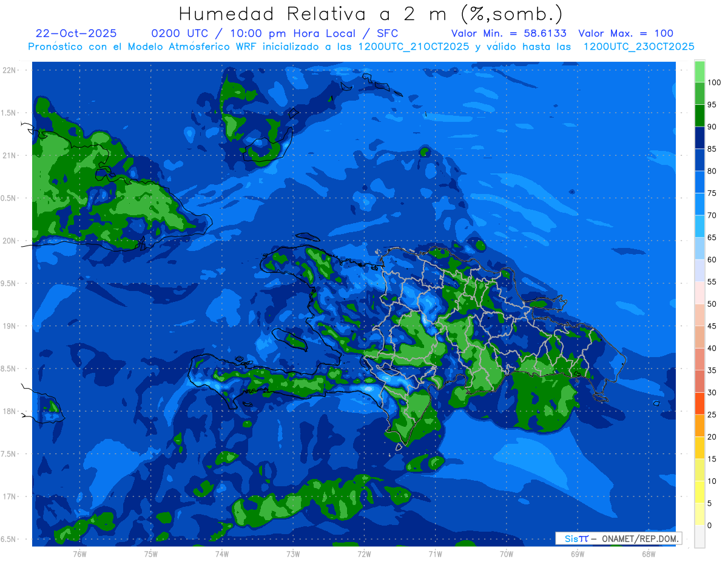The image size is (728, 562).
Task: Click the legend value label '75'
Action: pos(712,193)
